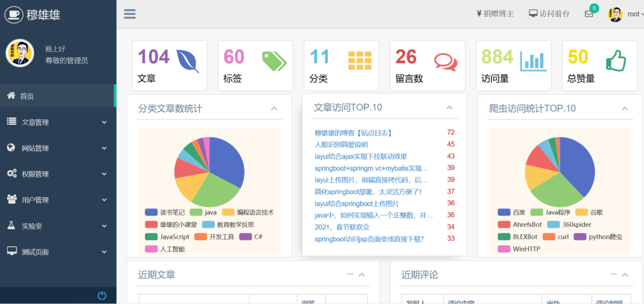644x304 pixels.
Task: Toggle JavaScript legend swatch
Action: point(151,237)
